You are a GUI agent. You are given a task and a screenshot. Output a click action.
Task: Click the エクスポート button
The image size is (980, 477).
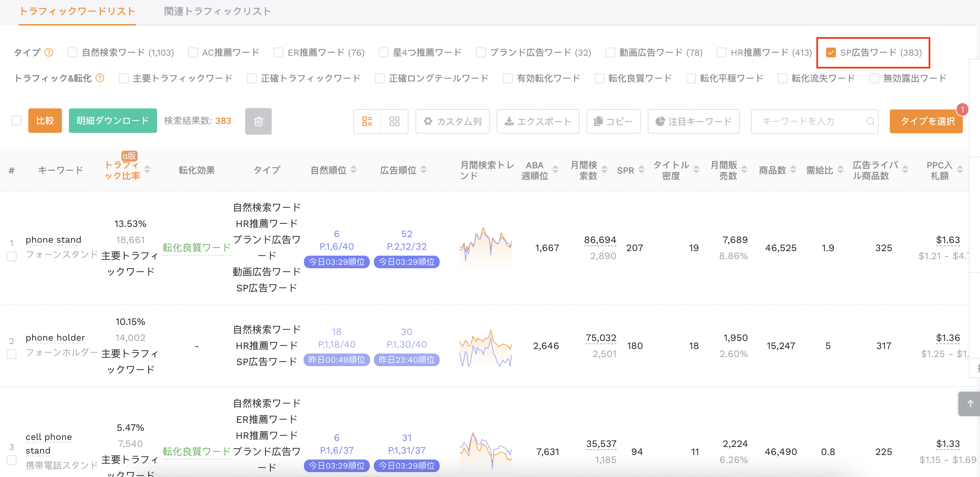click(538, 121)
